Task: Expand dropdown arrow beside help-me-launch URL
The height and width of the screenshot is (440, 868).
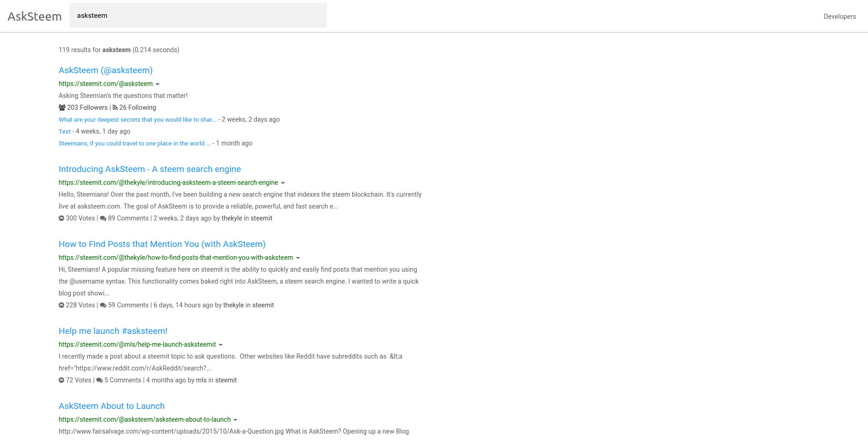Action: coord(221,345)
